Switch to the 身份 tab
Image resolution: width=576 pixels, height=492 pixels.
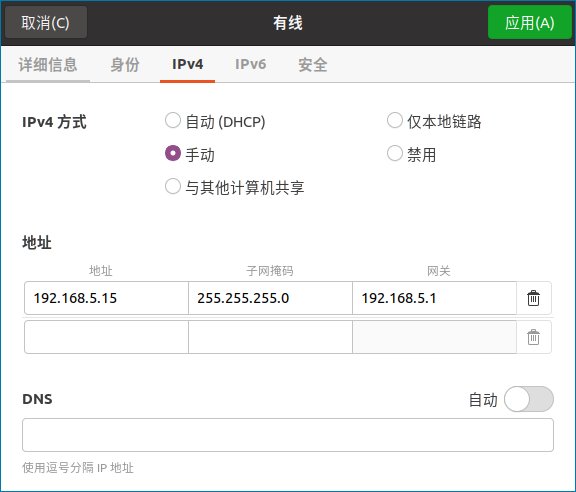[x=125, y=65]
